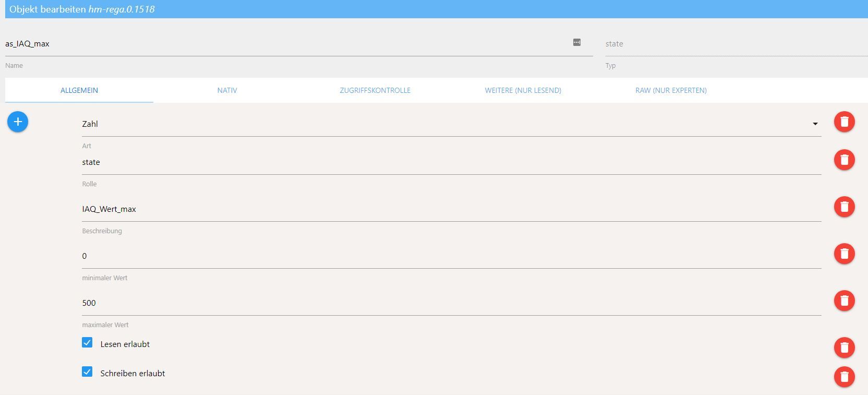Click the Schreiben erlaubt label text
Image resolution: width=868 pixels, height=395 pixels.
[x=132, y=374]
